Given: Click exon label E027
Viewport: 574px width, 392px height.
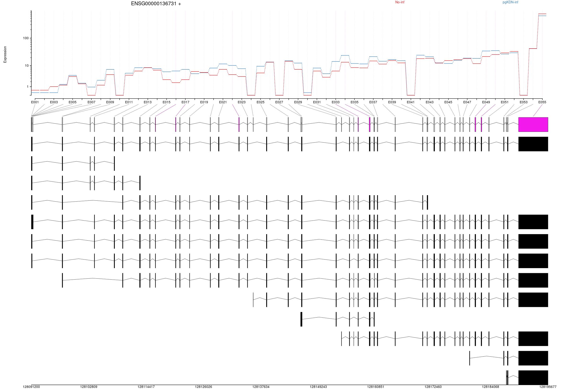Looking at the screenshot, I should 279,102.
